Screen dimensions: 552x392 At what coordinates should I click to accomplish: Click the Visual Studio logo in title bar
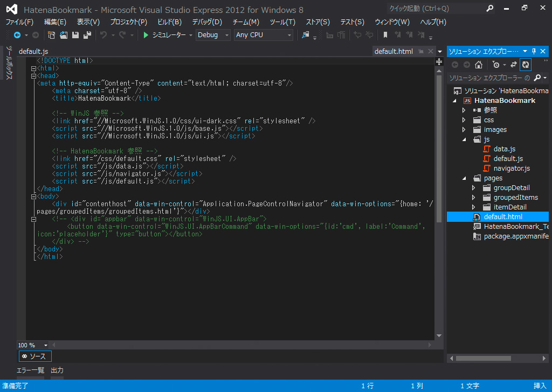[x=12, y=10]
